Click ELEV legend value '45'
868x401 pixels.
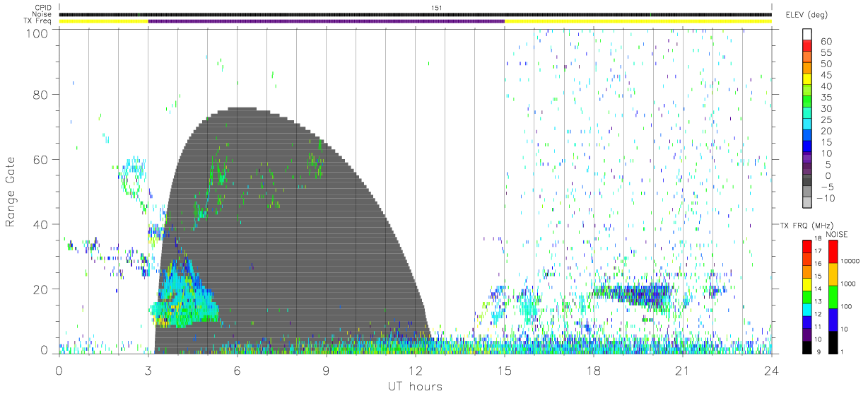825,75
